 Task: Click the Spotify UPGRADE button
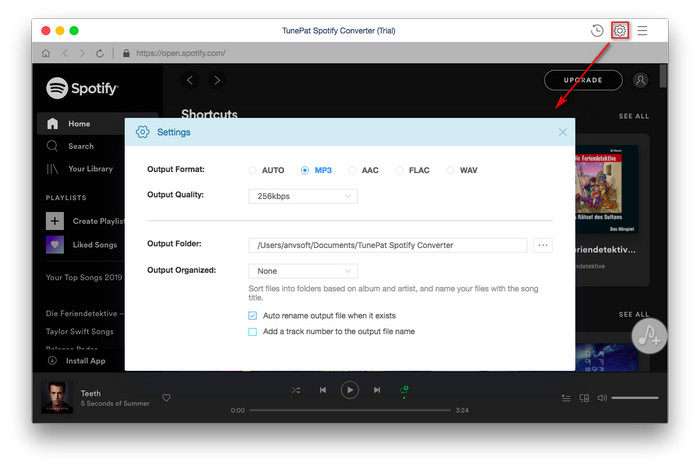[x=583, y=80]
